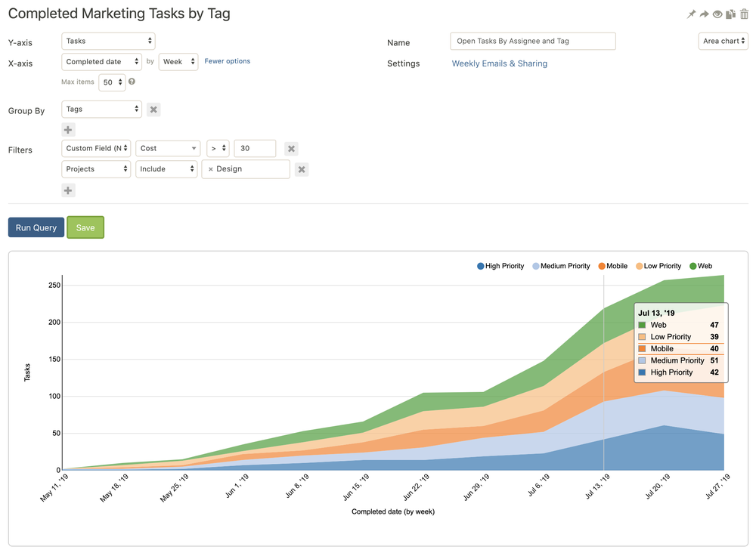Open the Area chart type dropdown

pyautogui.click(x=723, y=41)
